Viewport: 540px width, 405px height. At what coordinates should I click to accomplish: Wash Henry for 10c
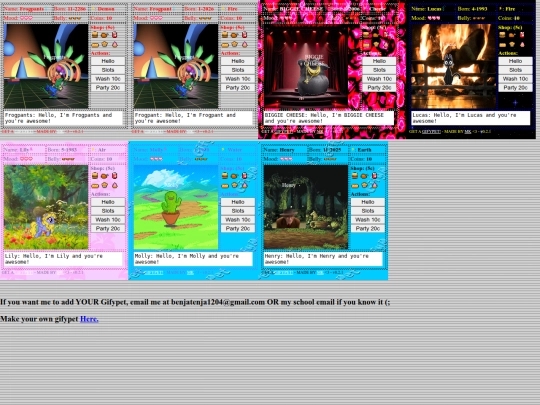click(x=368, y=220)
